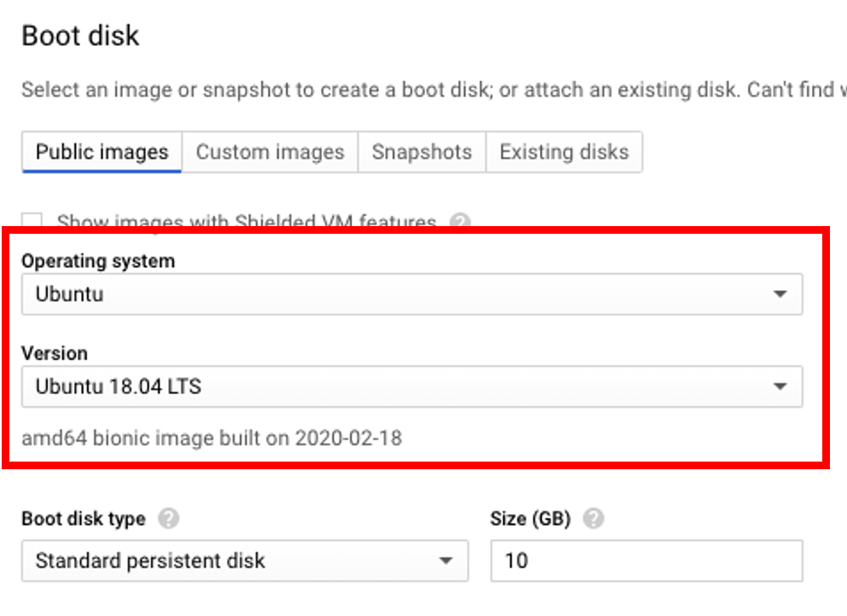Switch to the Custom images tab

(270, 153)
